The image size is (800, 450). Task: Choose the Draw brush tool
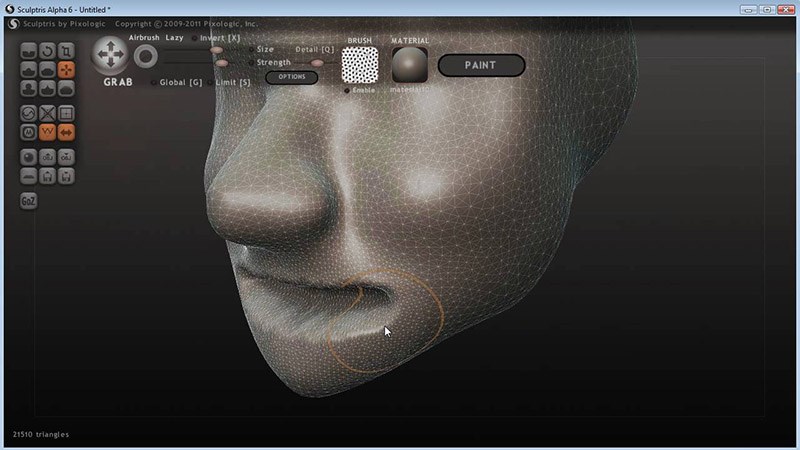pyautogui.click(x=29, y=69)
